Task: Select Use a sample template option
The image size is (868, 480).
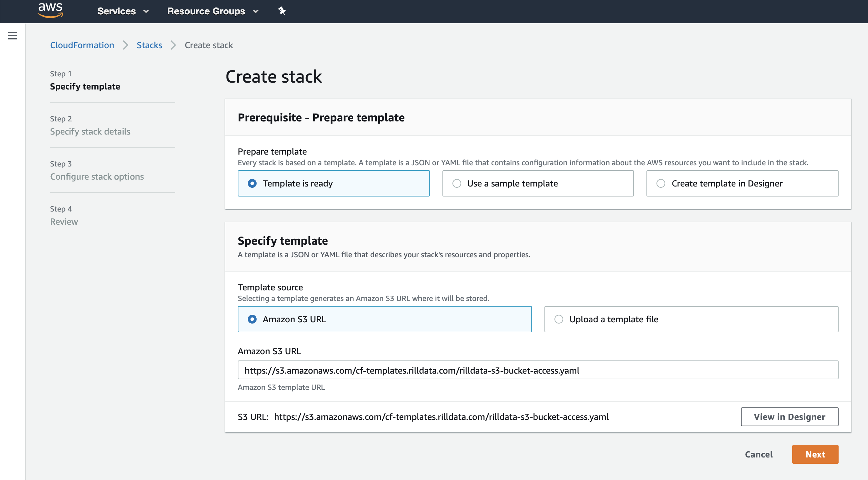Action: [538, 183]
